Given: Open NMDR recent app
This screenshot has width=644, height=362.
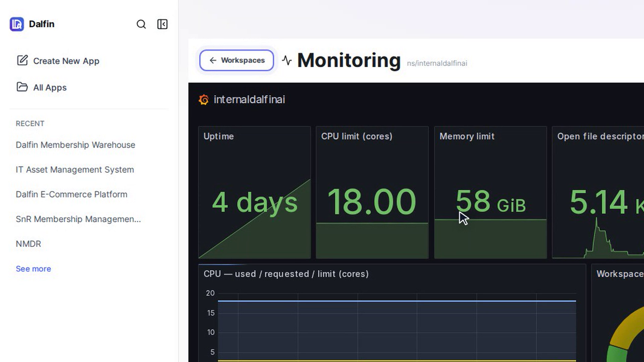Looking at the screenshot, I should pos(29,244).
